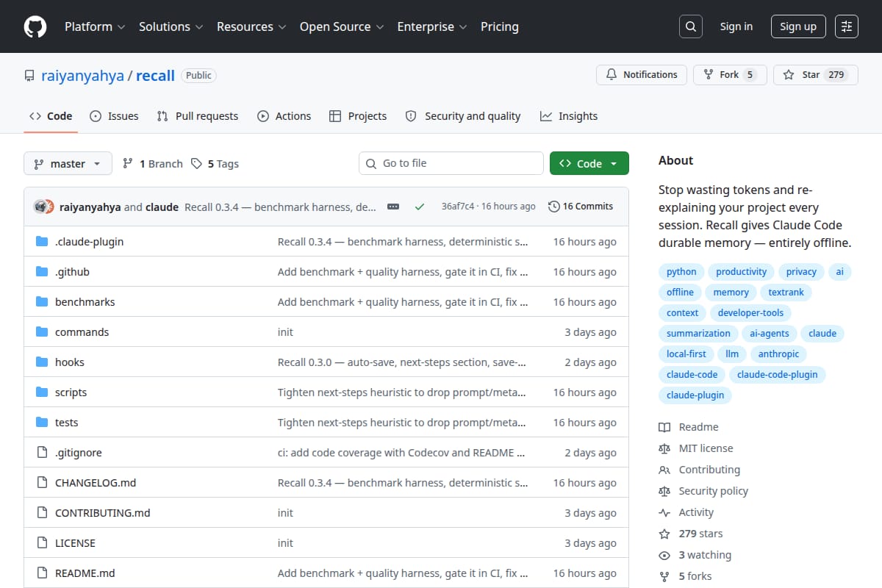The image size is (882, 588).
Task: Expand the green Code dropdown button
Action: click(x=589, y=163)
